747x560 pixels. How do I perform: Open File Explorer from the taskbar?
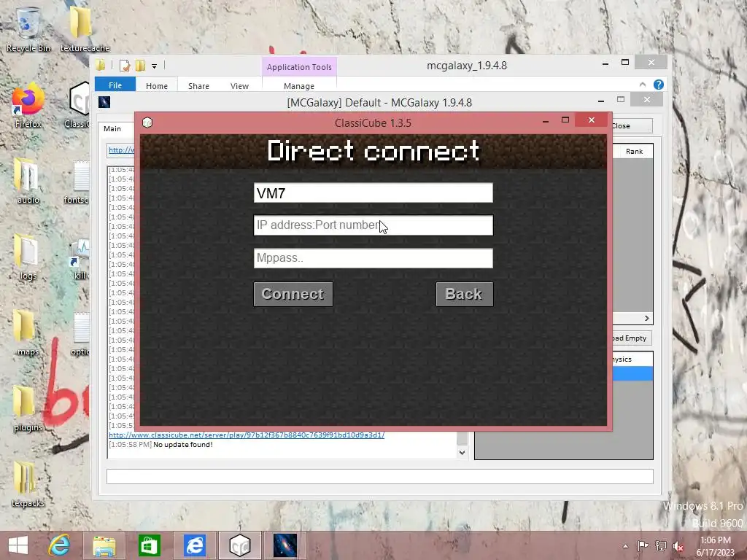click(x=104, y=545)
